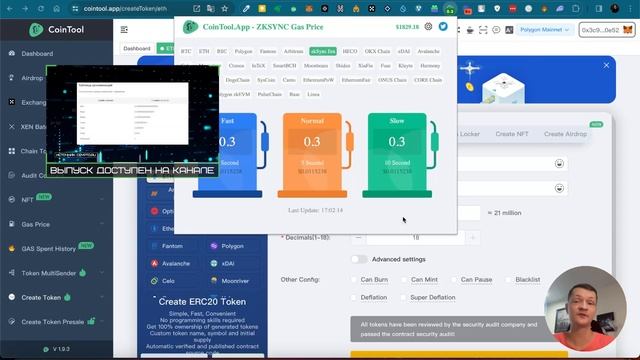Select CORE Chain in gas popup

click(428, 80)
